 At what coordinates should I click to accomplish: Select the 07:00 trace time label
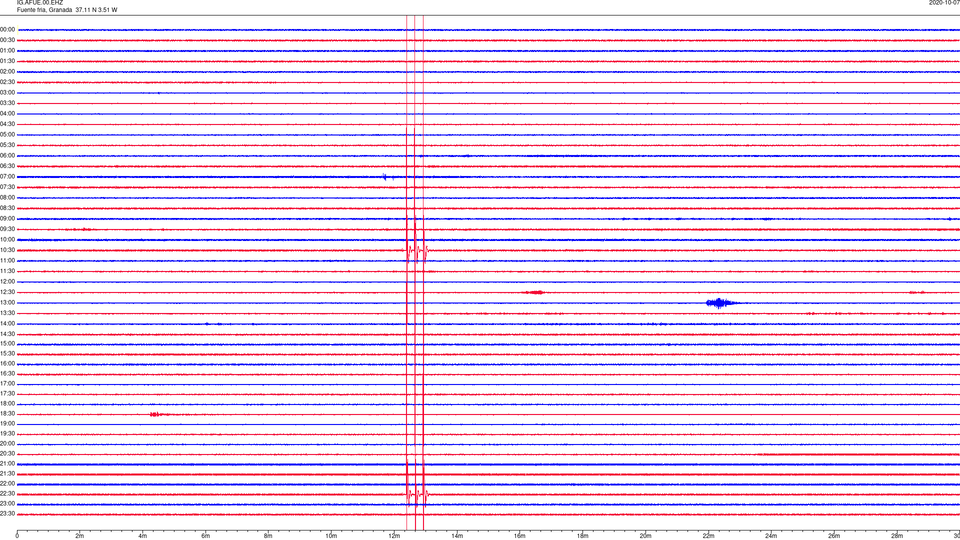coord(7,176)
